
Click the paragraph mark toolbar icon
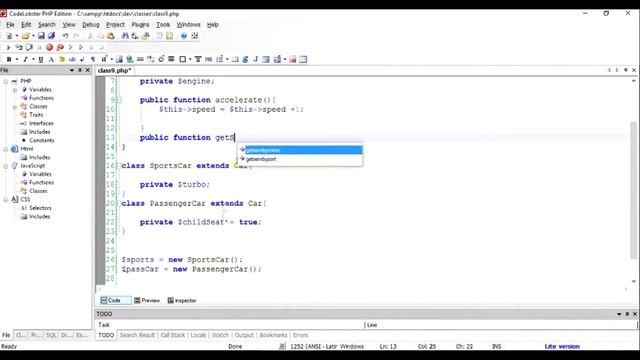coord(93,60)
